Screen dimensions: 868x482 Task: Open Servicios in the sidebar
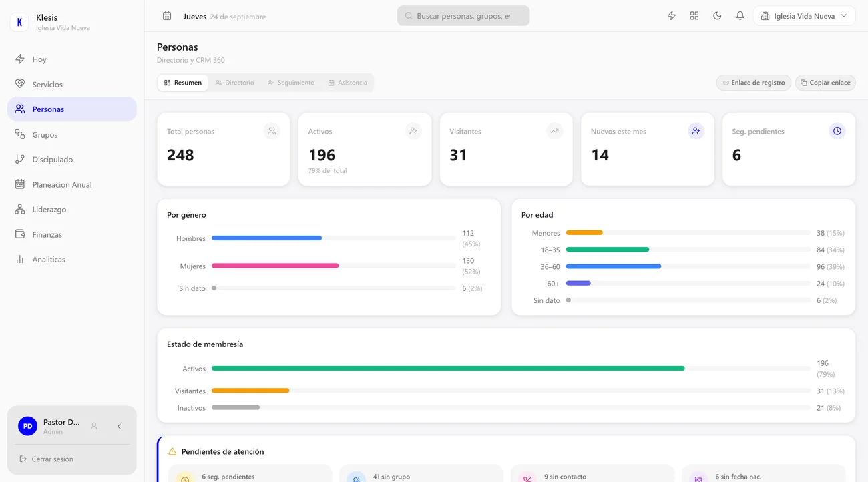72,85
